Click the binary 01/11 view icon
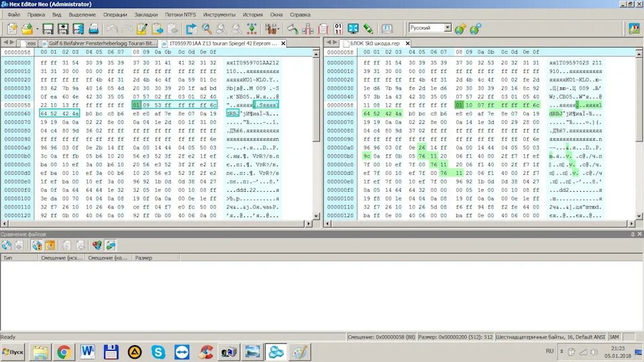644x362 pixels. (338, 28)
